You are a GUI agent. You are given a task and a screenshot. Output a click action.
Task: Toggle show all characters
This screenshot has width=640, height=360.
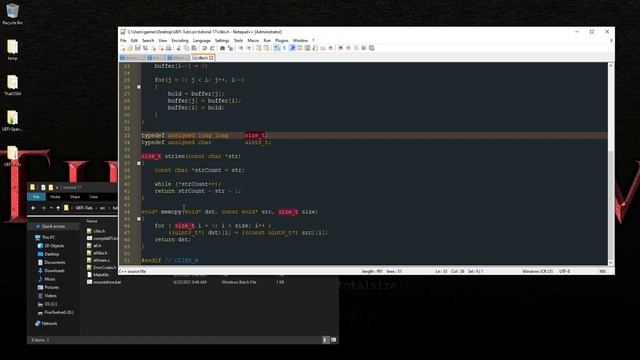coord(284,48)
